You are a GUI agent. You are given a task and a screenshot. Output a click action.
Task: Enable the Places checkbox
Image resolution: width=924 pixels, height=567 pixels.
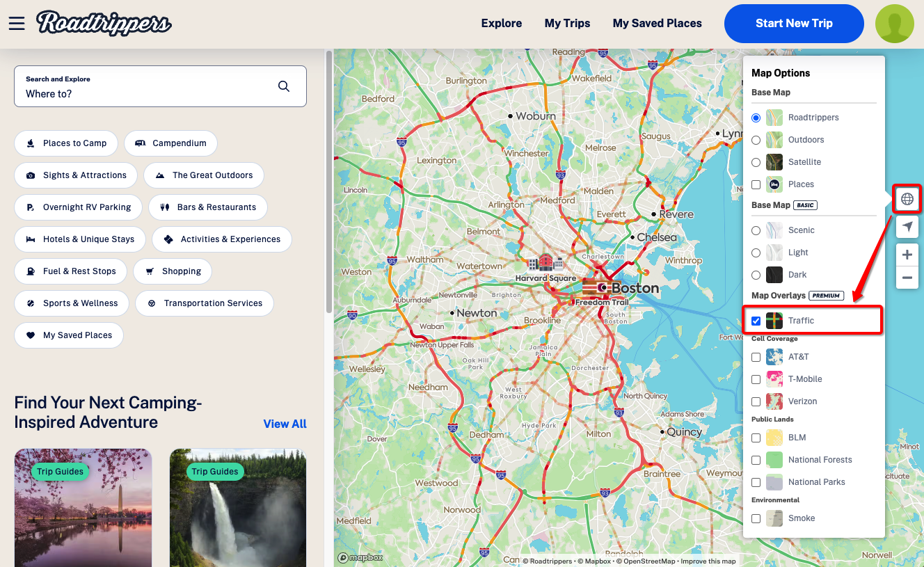coord(756,184)
